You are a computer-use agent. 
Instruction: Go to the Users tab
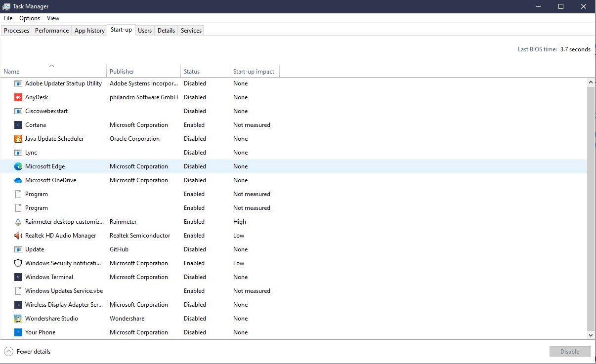[145, 31]
